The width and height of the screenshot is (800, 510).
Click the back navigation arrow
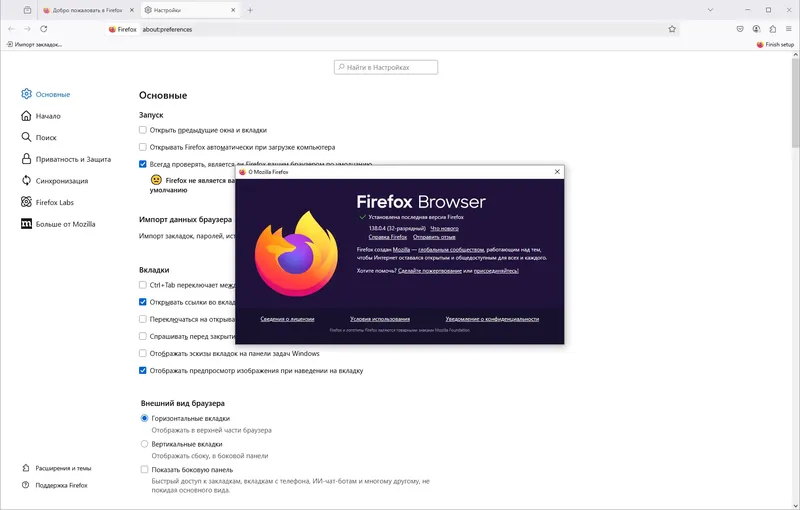(x=11, y=29)
